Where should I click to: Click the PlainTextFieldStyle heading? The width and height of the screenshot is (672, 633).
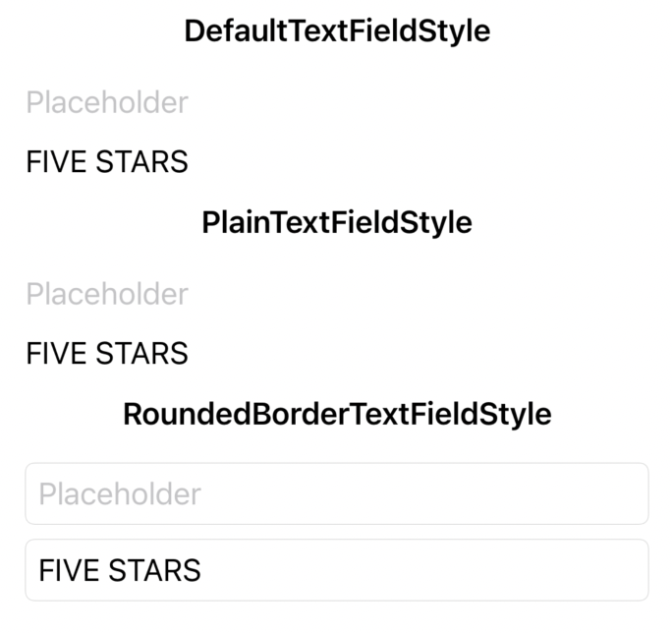pos(337,223)
